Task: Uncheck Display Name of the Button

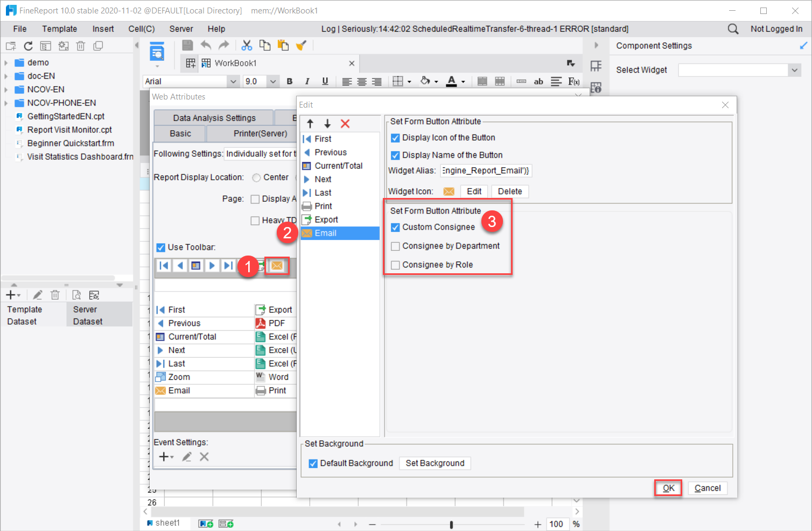Action: click(395, 155)
